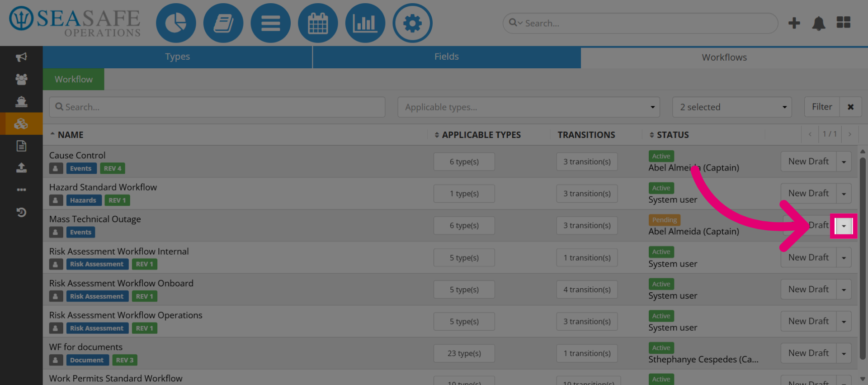Open Risk Assessment Workflow Operations row name
The width and height of the screenshot is (868, 385).
126,315
